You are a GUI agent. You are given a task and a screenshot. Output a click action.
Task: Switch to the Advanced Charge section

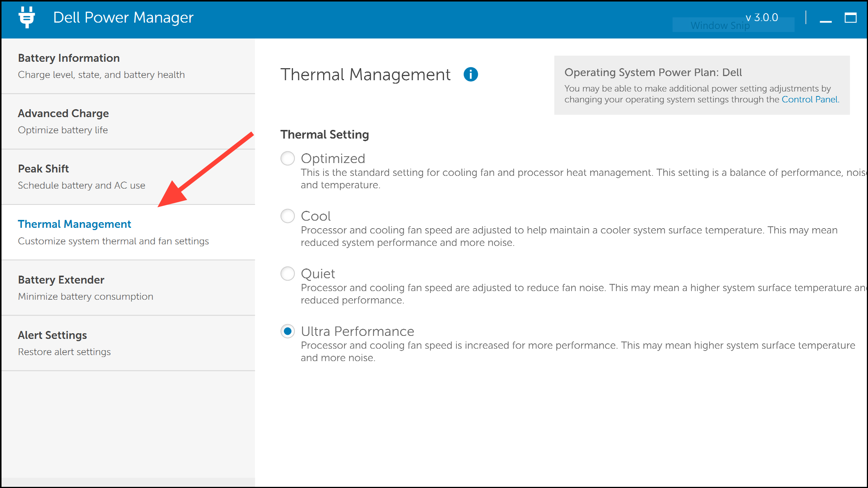click(x=63, y=113)
